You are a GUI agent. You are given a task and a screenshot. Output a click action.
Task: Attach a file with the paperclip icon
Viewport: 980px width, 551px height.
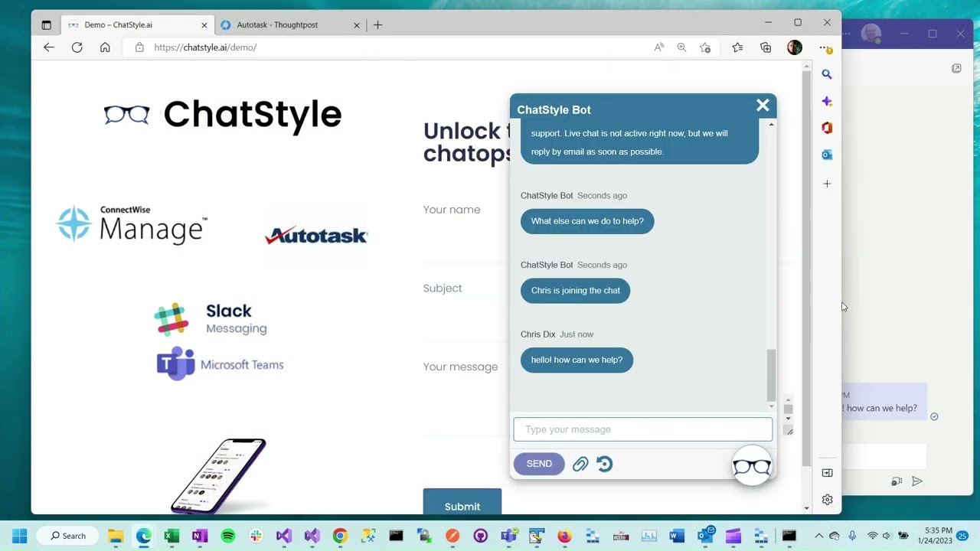(x=580, y=464)
